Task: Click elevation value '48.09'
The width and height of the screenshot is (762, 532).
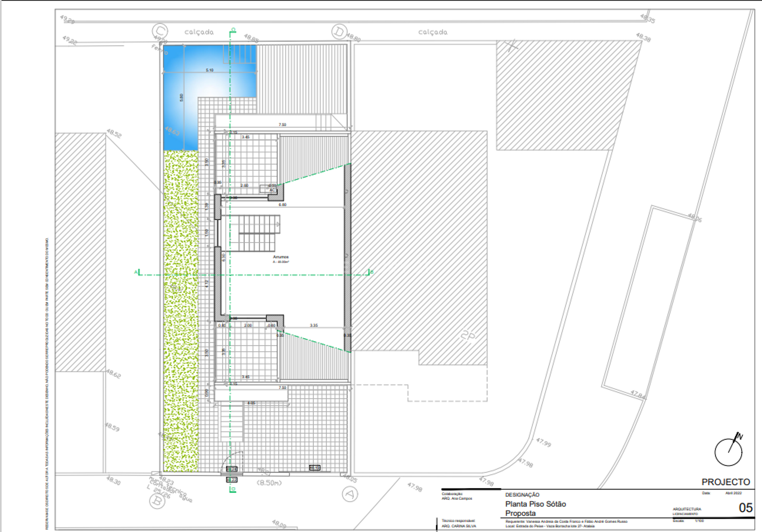Action: point(279,524)
